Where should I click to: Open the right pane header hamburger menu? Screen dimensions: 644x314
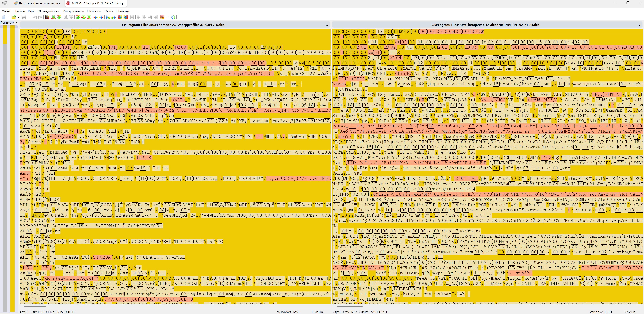click(x=639, y=25)
